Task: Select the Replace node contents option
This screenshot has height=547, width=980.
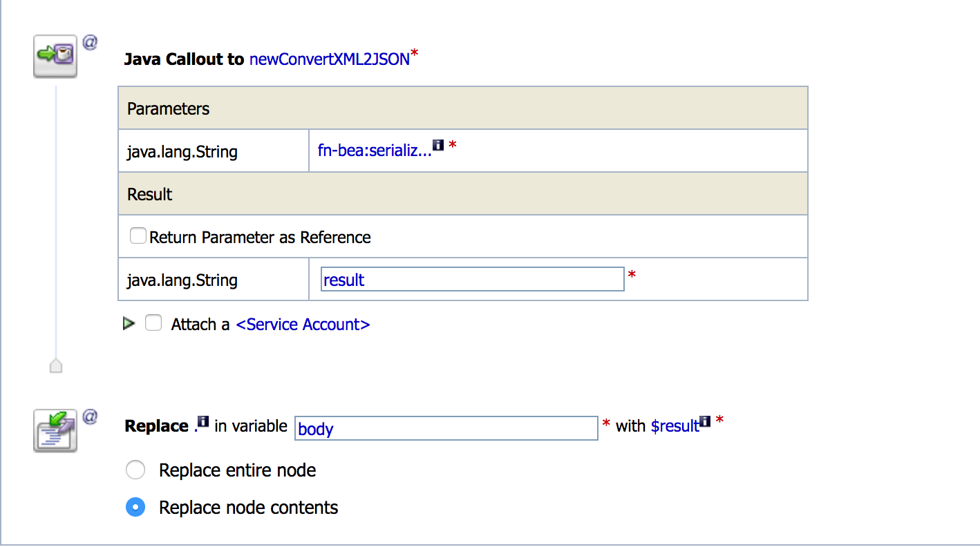Action: click(x=135, y=508)
